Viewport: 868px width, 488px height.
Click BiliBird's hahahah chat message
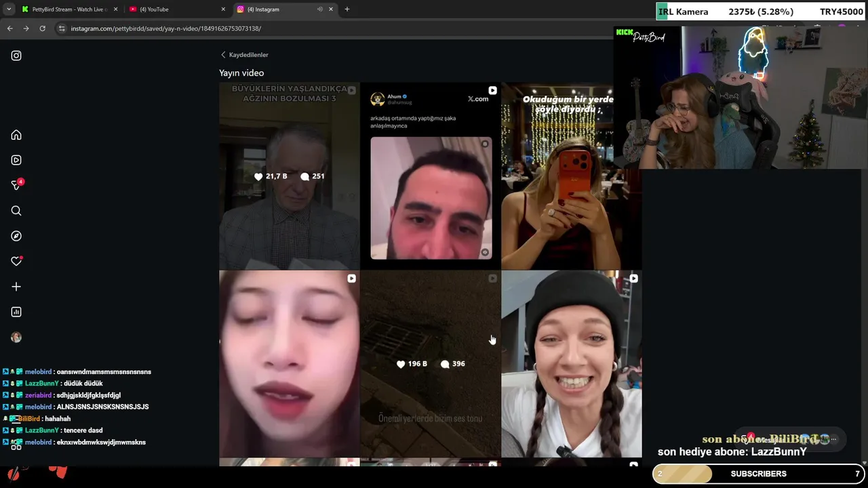38,419
